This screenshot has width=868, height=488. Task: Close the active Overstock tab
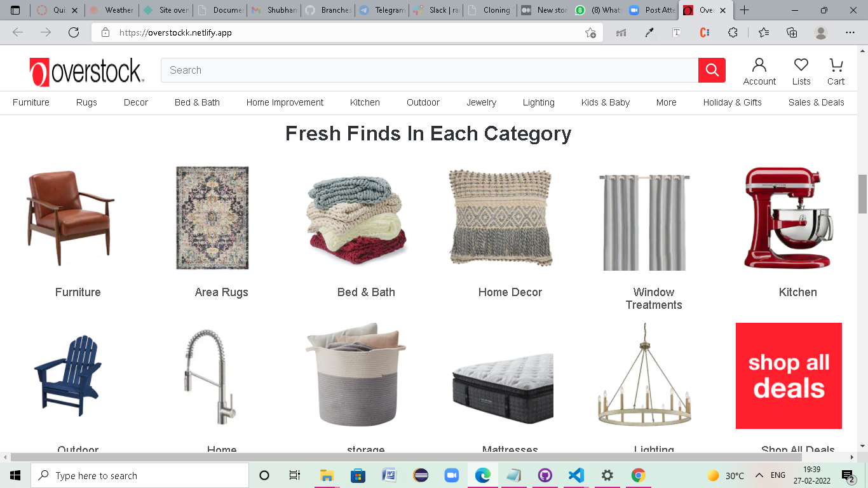[722, 10]
